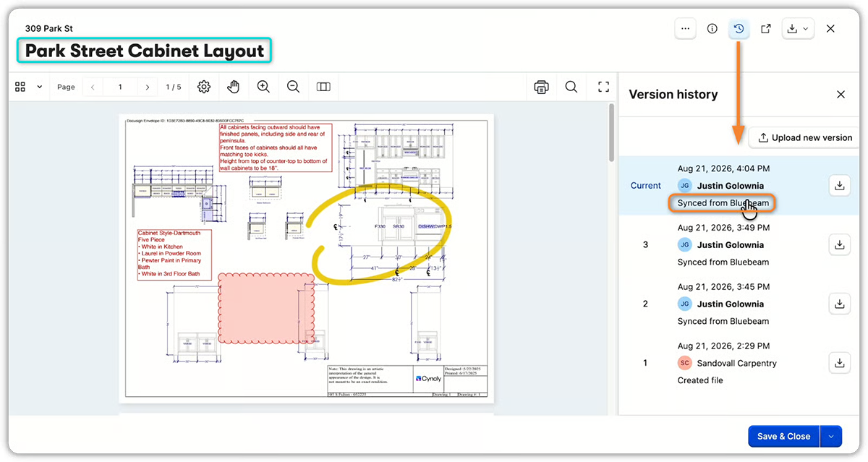Click Save & Close button
The width and height of the screenshot is (868, 462).
pyautogui.click(x=783, y=437)
